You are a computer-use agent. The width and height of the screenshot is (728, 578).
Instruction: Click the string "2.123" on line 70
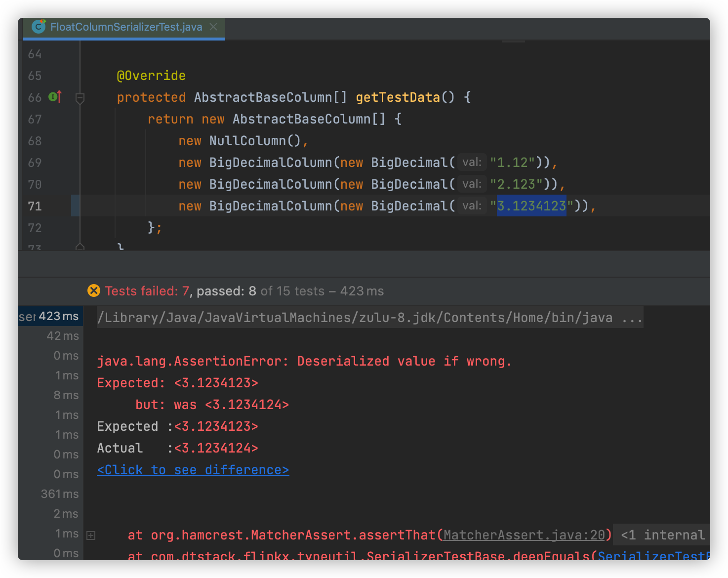pos(516,184)
